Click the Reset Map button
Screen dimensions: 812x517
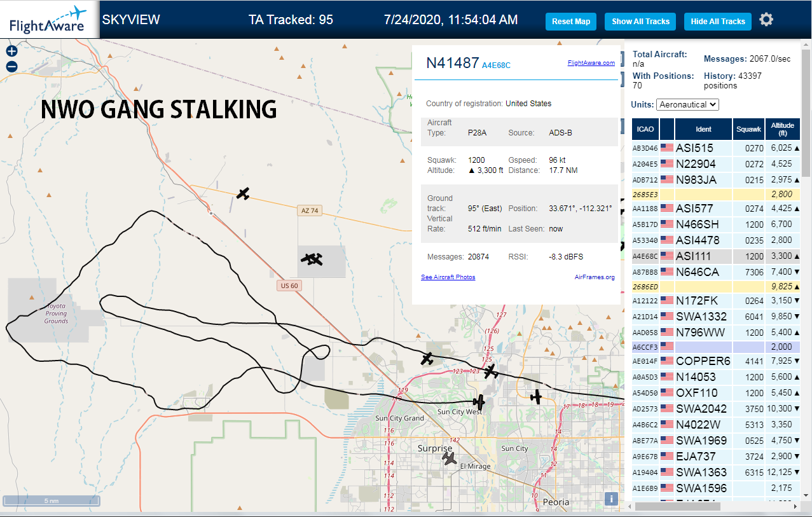click(x=571, y=22)
